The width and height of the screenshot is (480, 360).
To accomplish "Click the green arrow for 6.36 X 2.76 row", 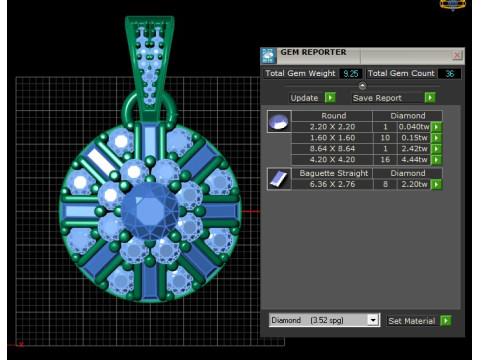I will [436, 184].
